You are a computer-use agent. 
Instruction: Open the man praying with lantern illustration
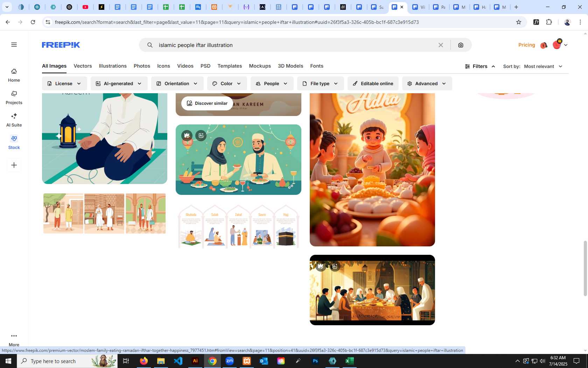pyautogui.click(x=105, y=138)
